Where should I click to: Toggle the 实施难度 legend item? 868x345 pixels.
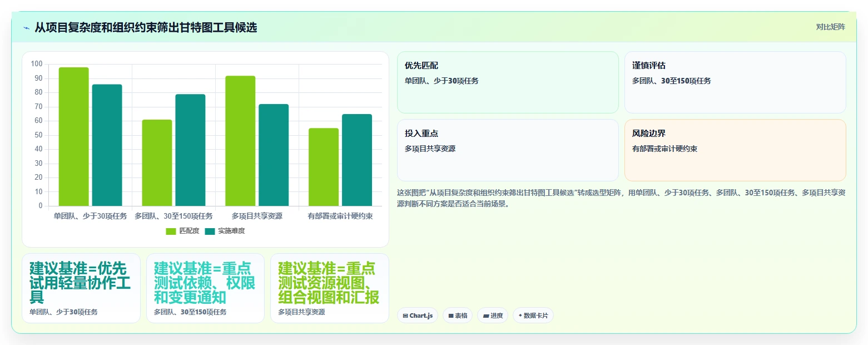click(225, 231)
